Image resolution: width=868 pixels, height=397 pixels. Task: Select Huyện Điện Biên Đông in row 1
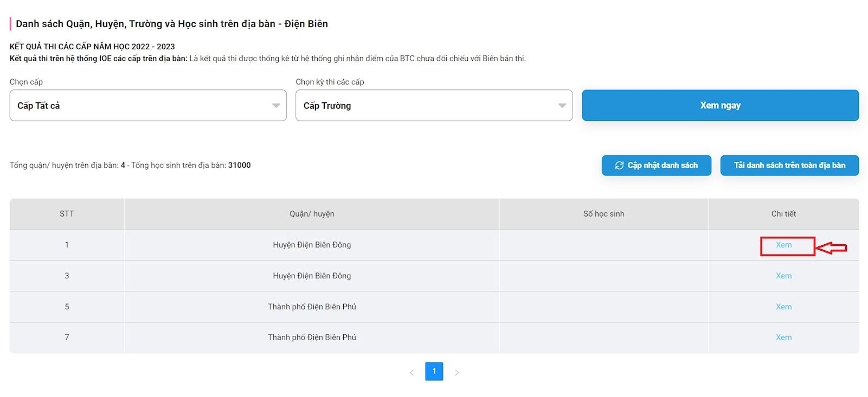[x=312, y=245]
